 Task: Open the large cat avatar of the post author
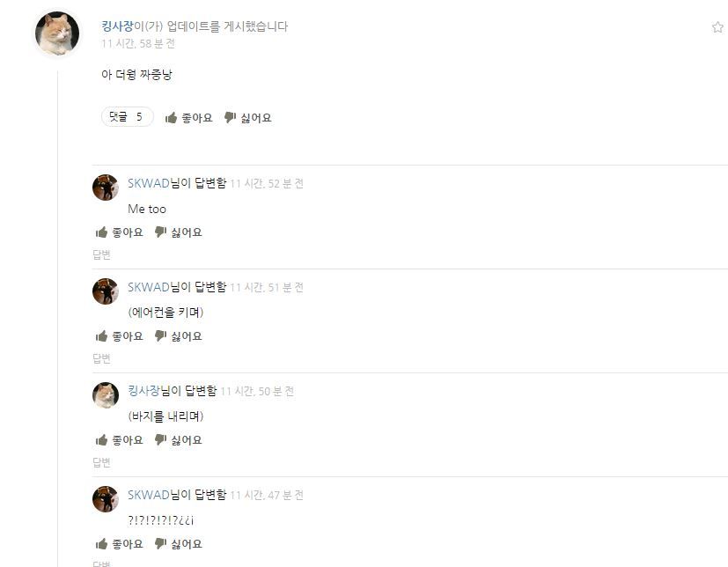[x=57, y=33]
